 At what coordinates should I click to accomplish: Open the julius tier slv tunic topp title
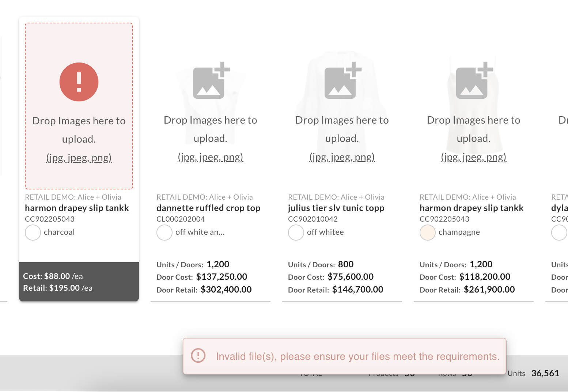coord(336,208)
